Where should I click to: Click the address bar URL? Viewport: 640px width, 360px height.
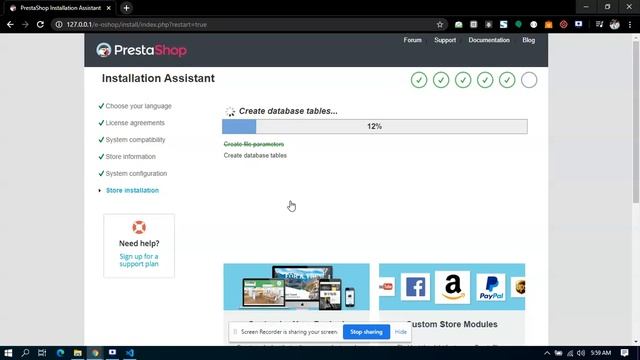tap(136, 24)
